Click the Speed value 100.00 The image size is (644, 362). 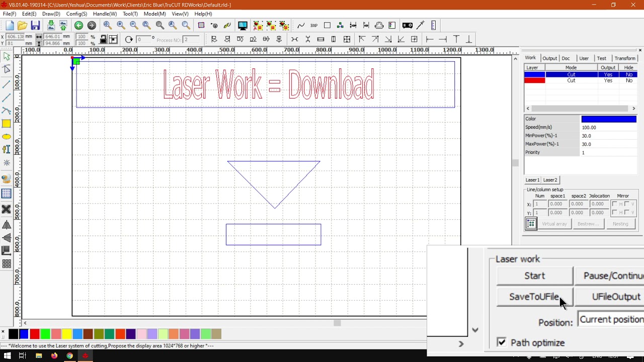coord(609,128)
